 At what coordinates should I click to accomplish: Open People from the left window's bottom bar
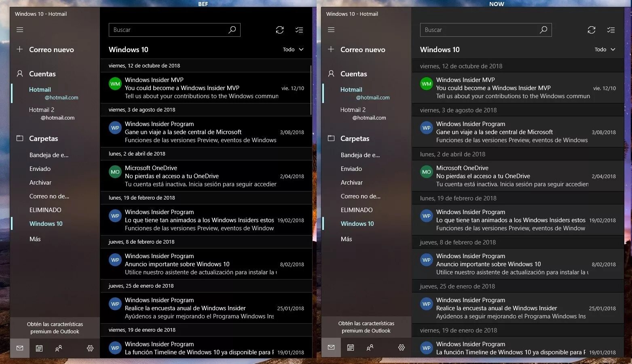59,348
